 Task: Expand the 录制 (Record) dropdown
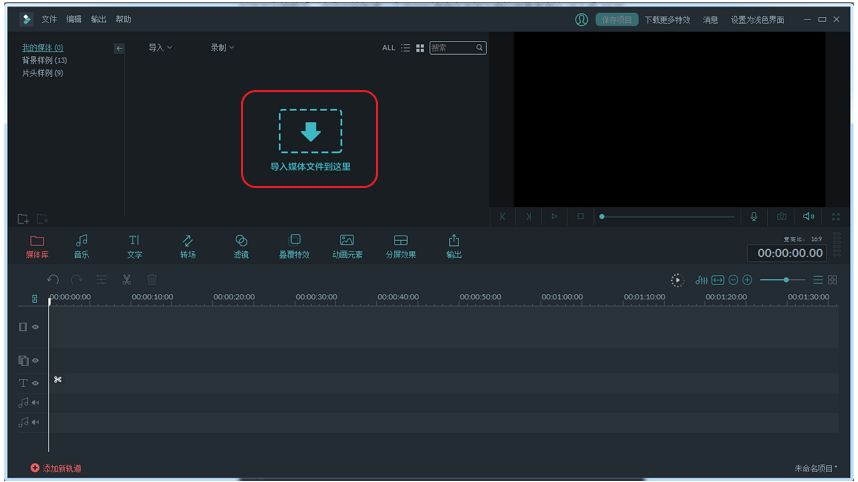[222, 48]
